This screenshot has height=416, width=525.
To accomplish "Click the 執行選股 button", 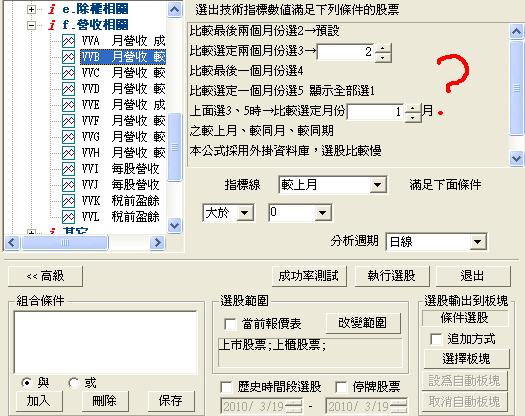I will [x=391, y=276].
